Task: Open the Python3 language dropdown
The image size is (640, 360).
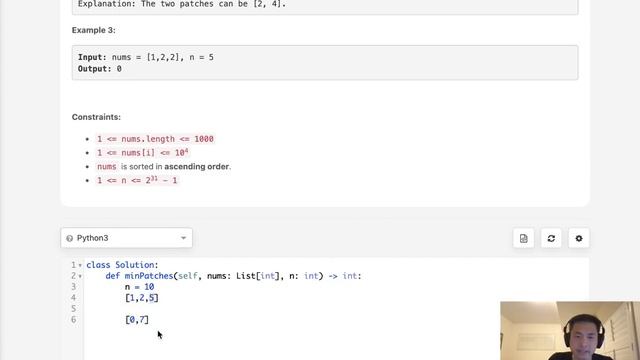Action: (127, 238)
